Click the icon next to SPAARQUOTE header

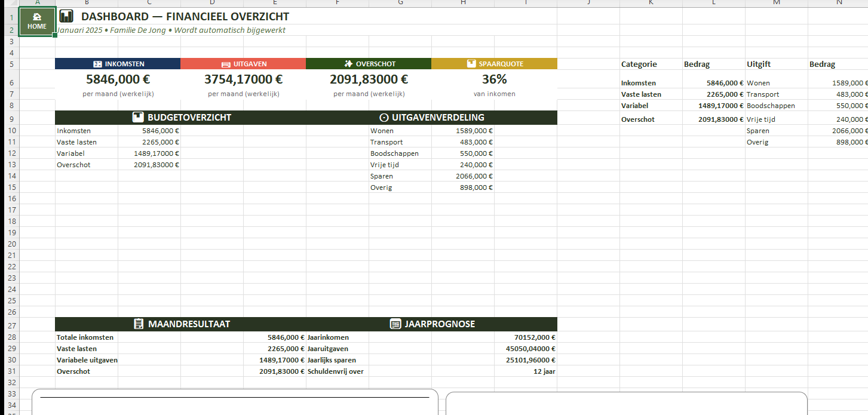click(471, 64)
